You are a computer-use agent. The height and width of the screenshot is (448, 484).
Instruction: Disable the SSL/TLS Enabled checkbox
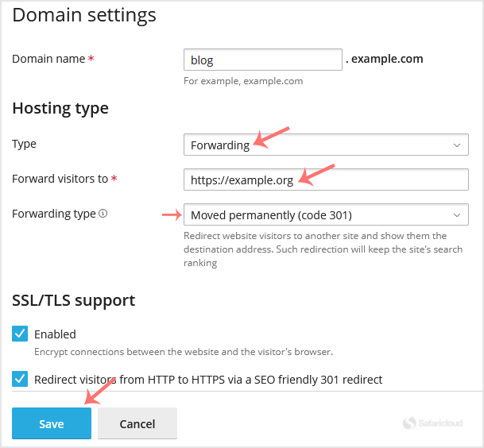(x=21, y=334)
